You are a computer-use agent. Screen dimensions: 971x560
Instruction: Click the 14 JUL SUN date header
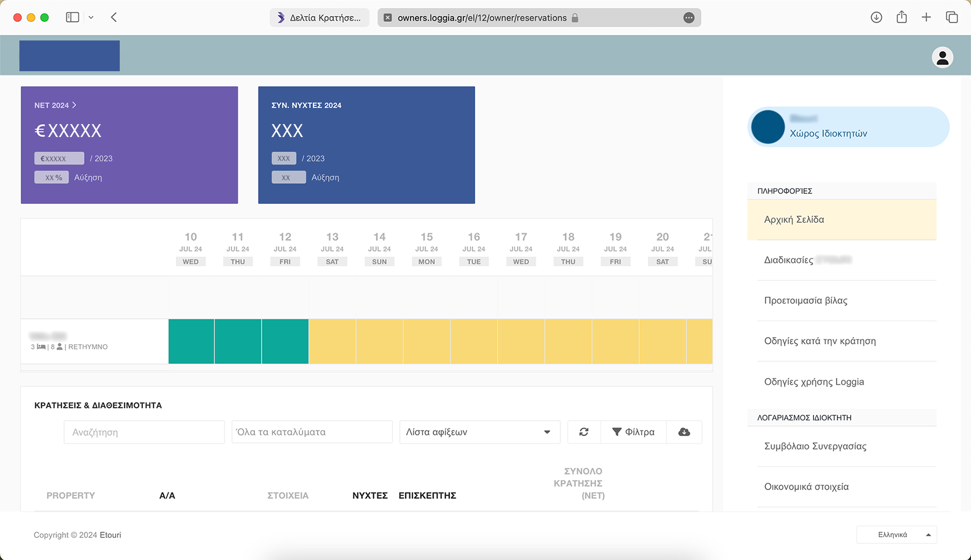click(x=380, y=249)
